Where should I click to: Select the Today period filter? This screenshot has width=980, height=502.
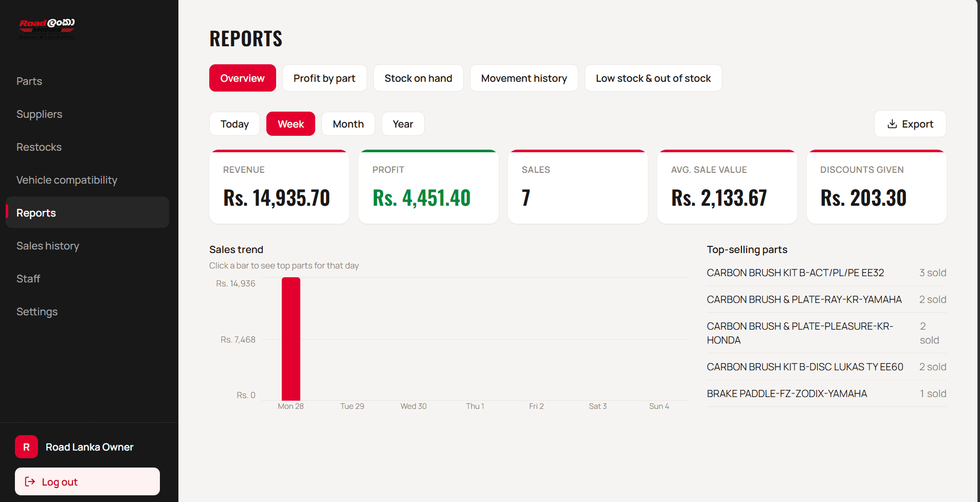[x=234, y=124]
